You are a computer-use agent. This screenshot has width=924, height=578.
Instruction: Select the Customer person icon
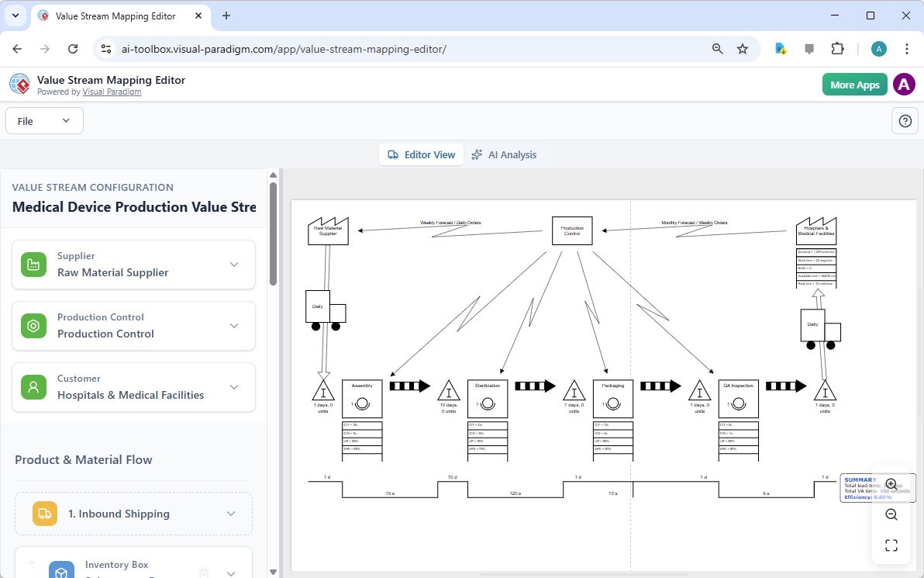[33, 386]
